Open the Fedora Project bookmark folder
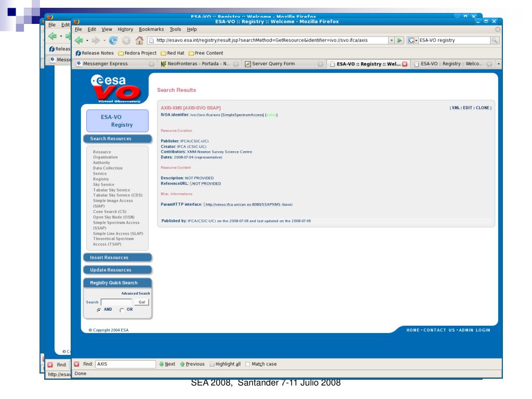This screenshot has height=399, width=532. pos(137,54)
